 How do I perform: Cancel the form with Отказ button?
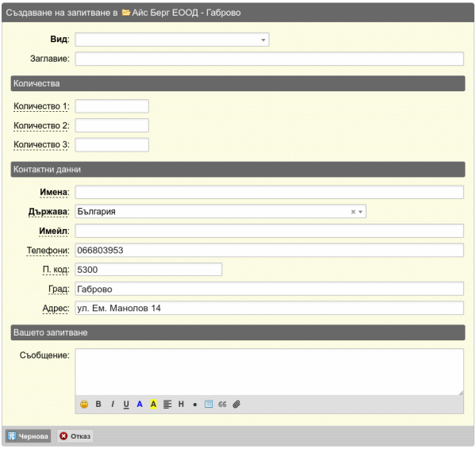point(75,436)
